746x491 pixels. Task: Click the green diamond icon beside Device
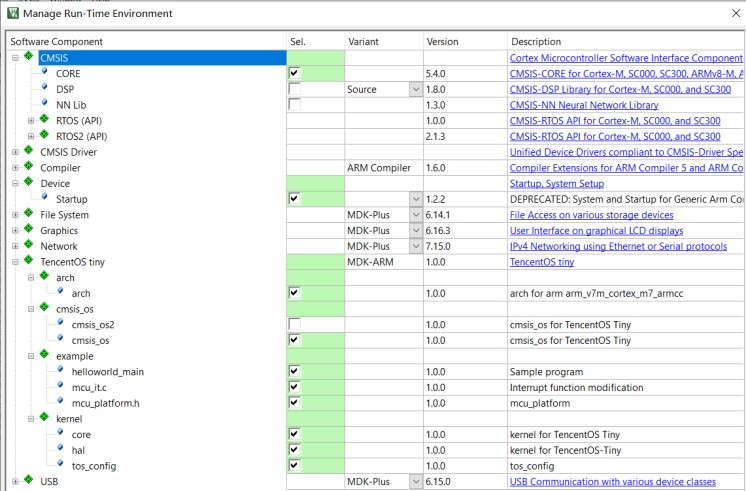(x=29, y=182)
